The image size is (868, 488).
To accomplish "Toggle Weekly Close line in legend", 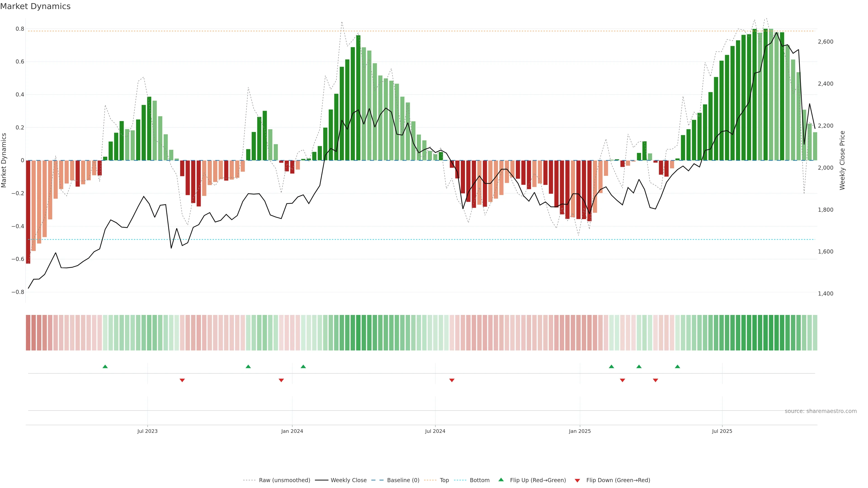I will pyautogui.click(x=348, y=480).
